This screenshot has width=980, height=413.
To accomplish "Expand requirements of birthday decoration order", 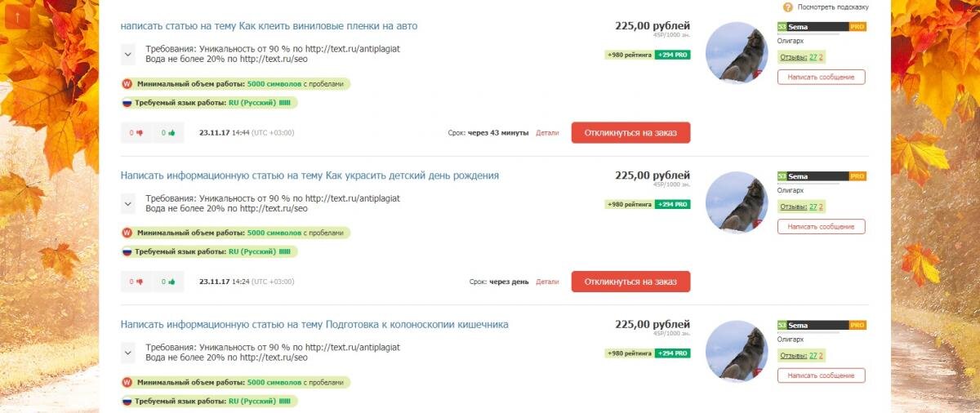I will pyautogui.click(x=128, y=204).
